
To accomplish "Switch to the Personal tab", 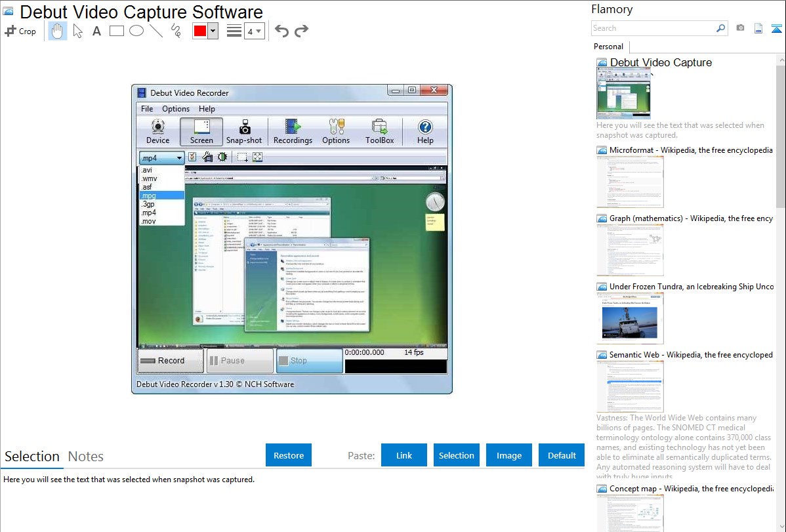I will pyautogui.click(x=608, y=47).
